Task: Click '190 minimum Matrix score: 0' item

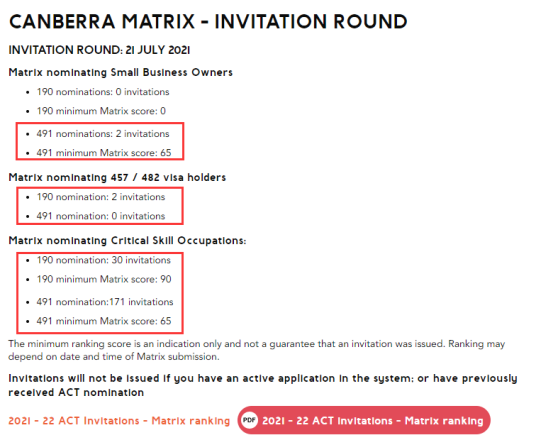Action: (x=101, y=111)
